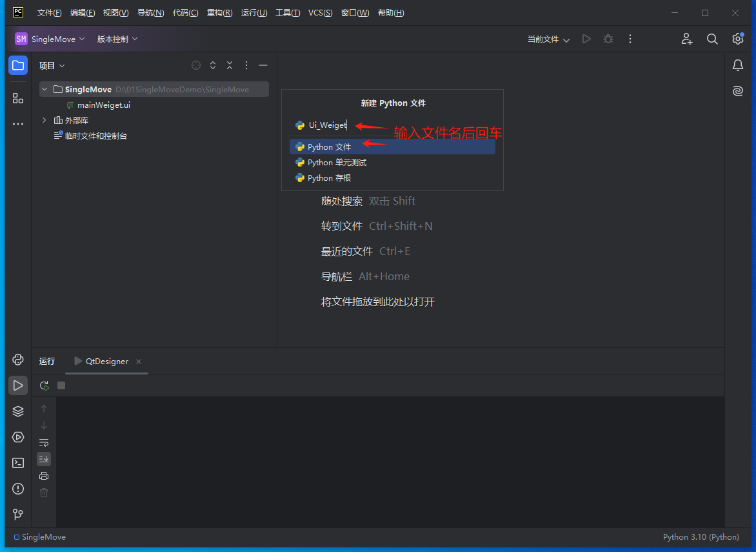The height and width of the screenshot is (552, 756).
Task: Open the 编辑(E) menu
Action: click(83, 13)
